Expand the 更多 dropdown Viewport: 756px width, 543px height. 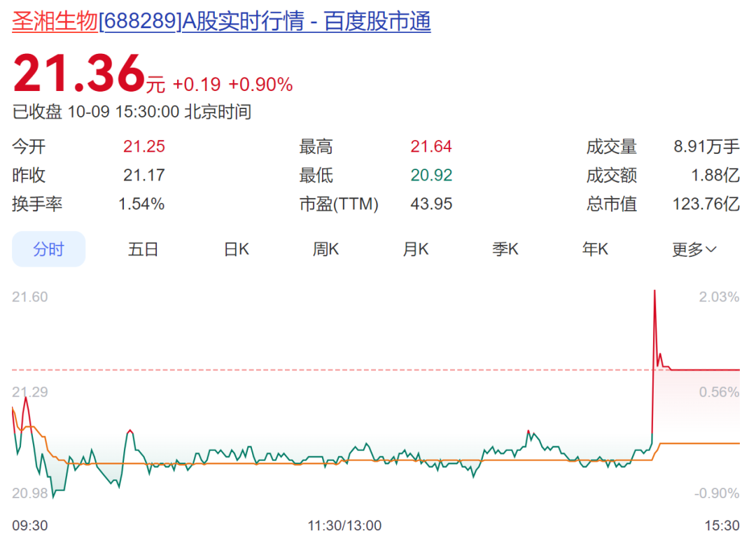[694, 249]
